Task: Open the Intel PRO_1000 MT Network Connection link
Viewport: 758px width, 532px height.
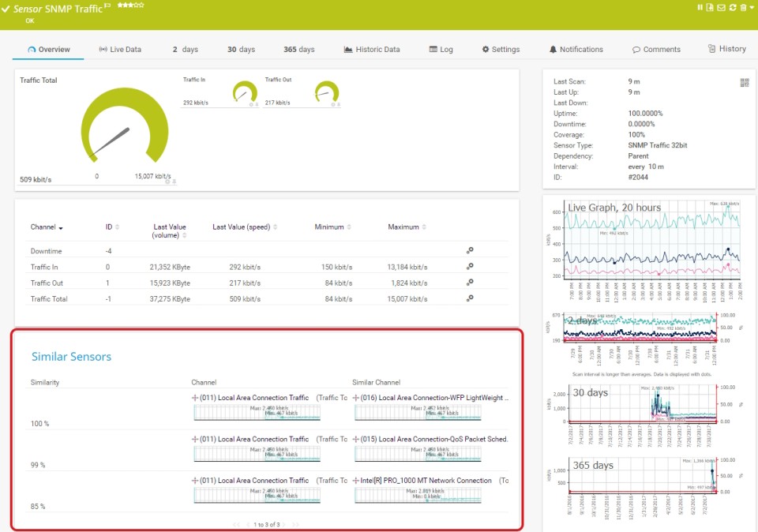Action: 427,480
